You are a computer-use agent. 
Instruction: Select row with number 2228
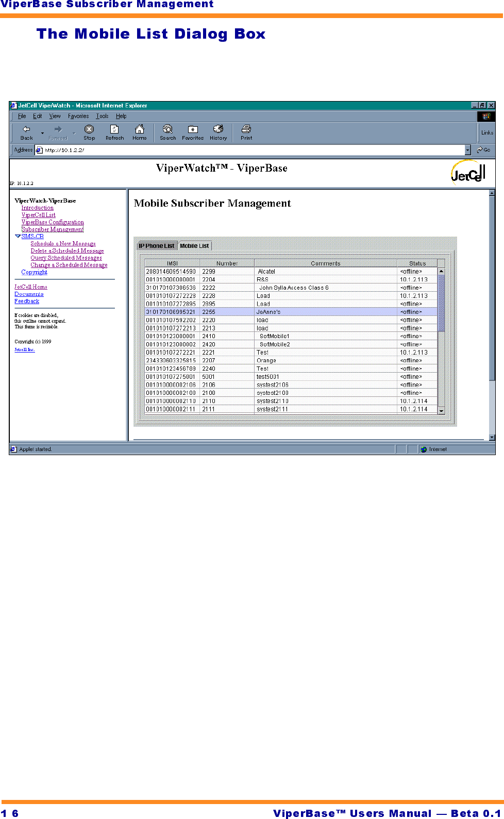coord(291,296)
